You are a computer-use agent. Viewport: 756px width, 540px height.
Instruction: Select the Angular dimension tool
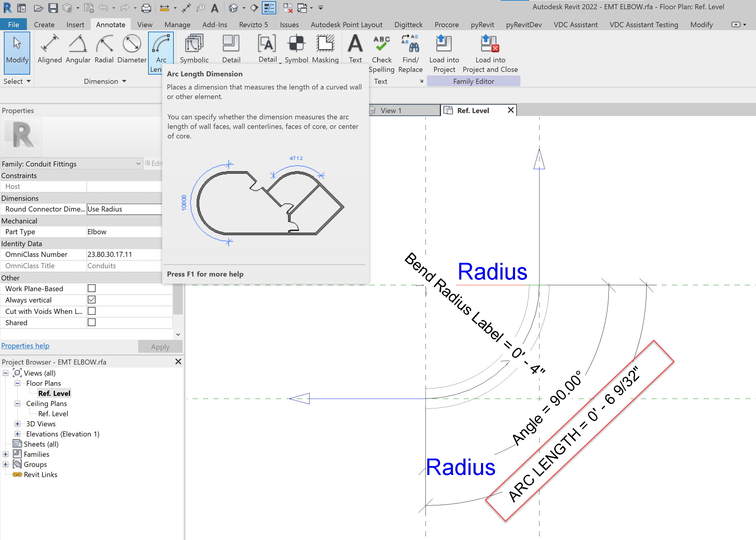78,49
